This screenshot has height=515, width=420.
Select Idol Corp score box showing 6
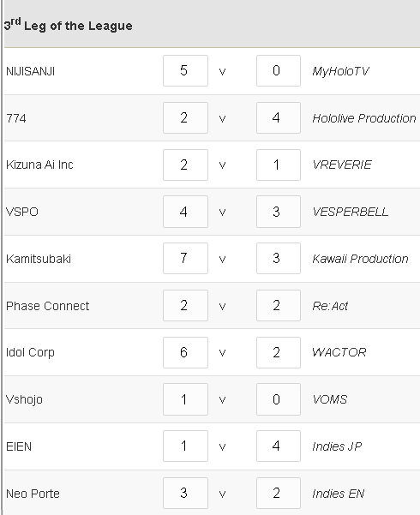[x=185, y=352]
